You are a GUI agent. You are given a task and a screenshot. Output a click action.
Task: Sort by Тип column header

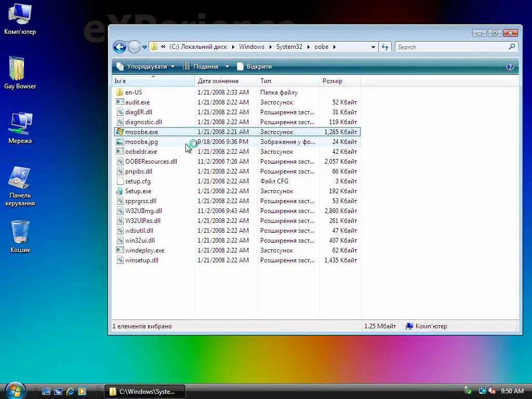click(288, 81)
